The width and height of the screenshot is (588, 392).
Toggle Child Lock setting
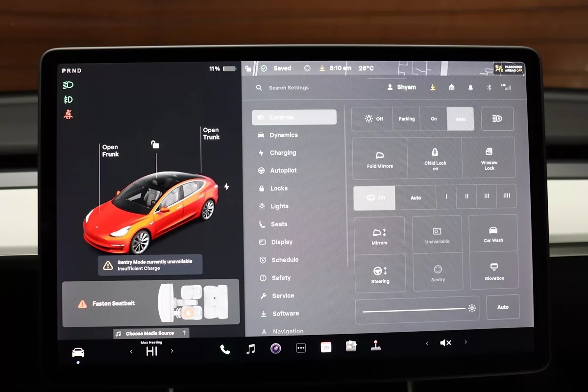[435, 158]
